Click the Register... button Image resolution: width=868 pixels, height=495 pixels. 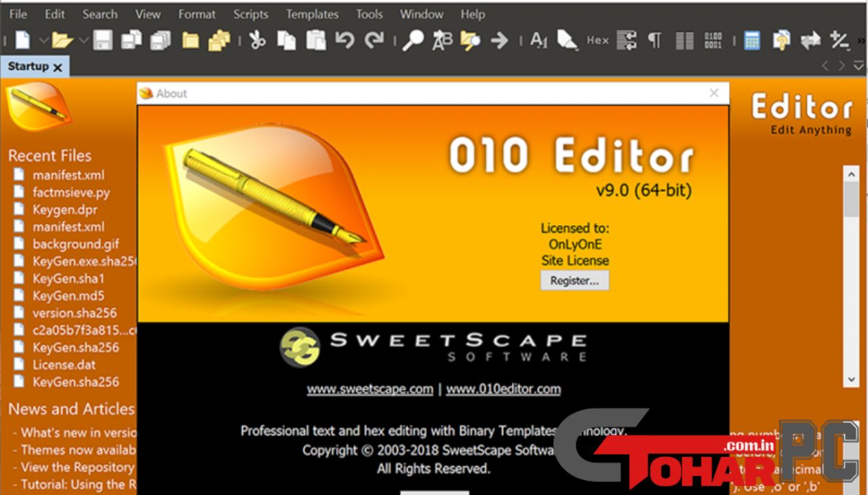[x=574, y=281]
